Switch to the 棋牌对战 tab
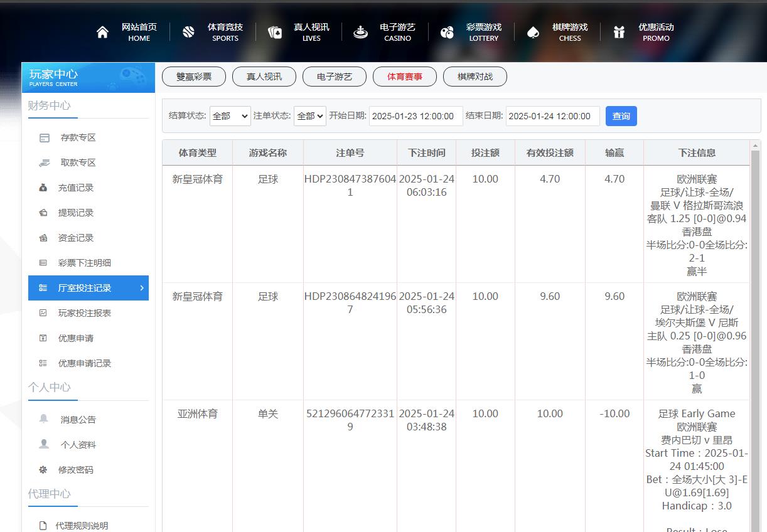The width and height of the screenshot is (767, 532). pos(475,76)
